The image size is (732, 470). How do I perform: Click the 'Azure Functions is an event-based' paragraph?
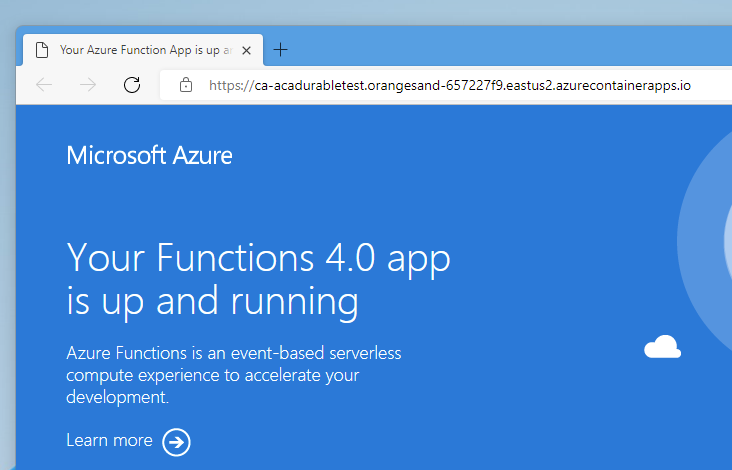(x=234, y=375)
